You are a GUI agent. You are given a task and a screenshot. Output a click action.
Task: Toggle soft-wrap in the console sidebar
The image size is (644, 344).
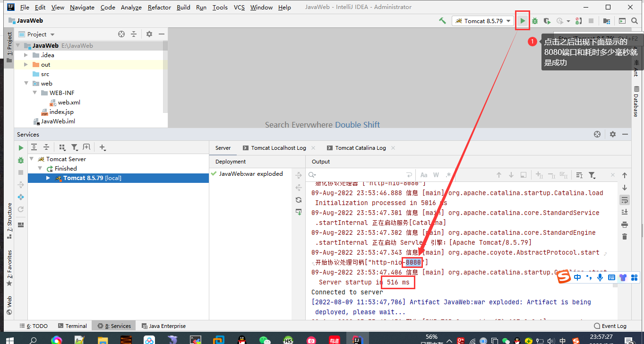coord(625,200)
